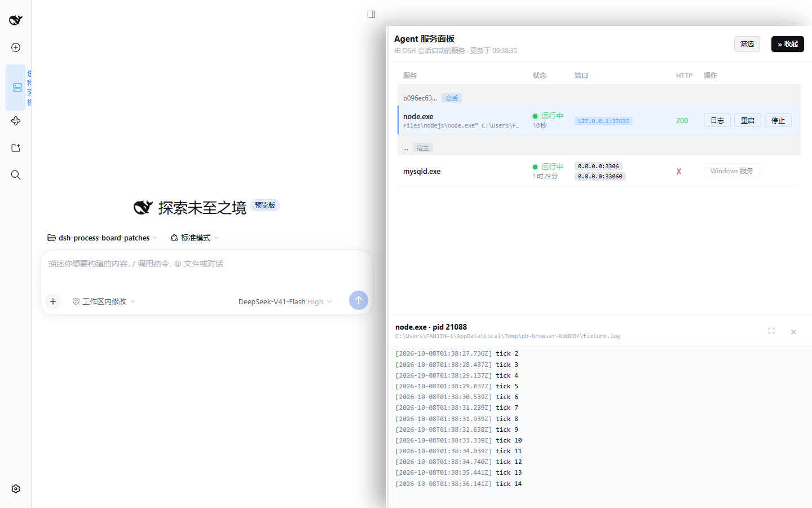812x508 pixels.
Task: Click the new-folder sidebar icon
Action: coord(16,148)
